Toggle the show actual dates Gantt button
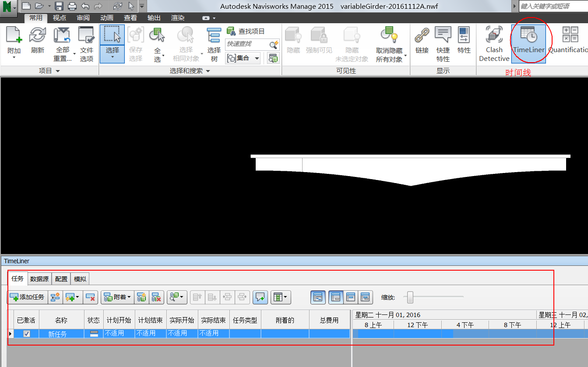 350,297
